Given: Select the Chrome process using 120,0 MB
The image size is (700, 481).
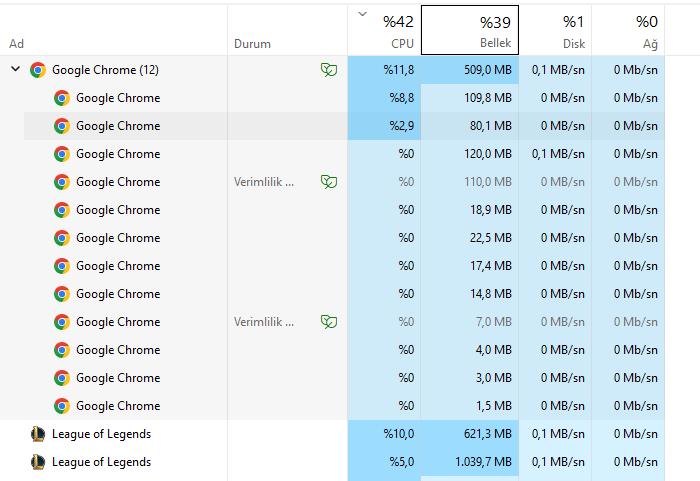Looking at the screenshot, I should [118, 154].
